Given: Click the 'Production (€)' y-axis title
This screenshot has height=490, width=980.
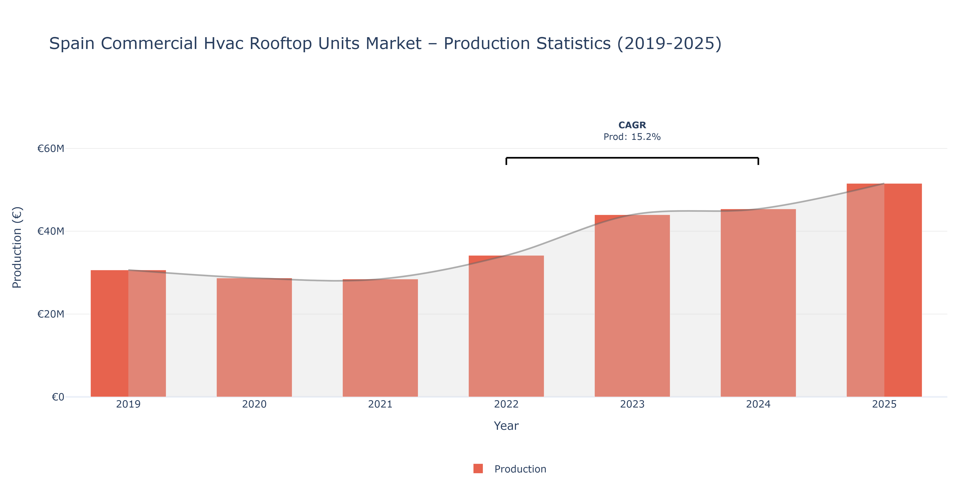Looking at the screenshot, I should pos(17,247).
